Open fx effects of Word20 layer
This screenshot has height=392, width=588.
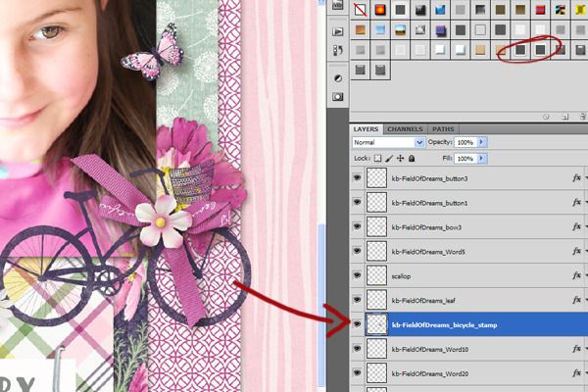[577, 372]
